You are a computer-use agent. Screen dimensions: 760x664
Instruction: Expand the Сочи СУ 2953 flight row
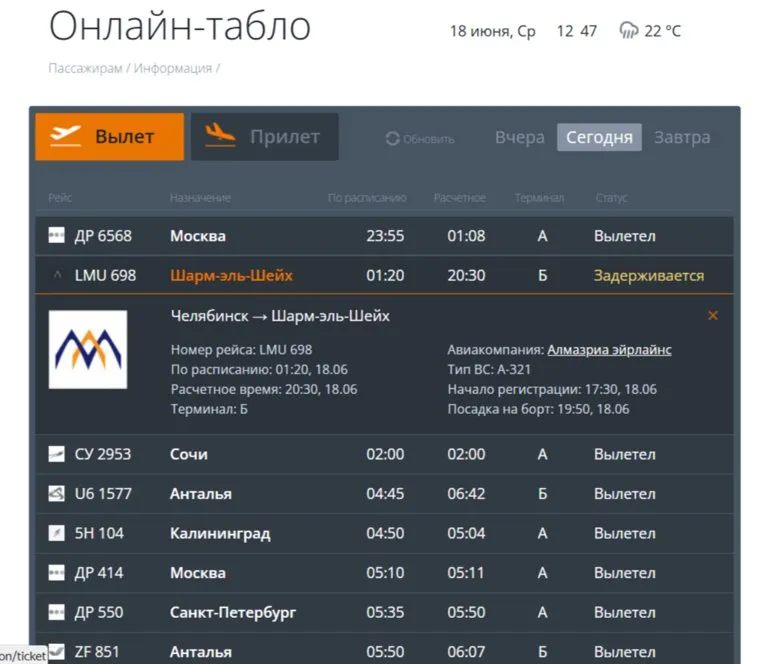tap(189, 455)
